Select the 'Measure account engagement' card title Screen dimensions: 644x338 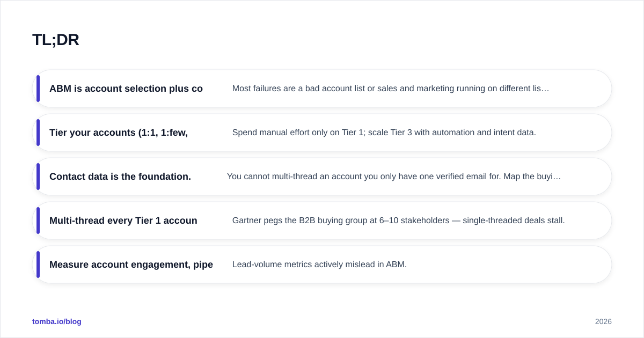click(x=131, y=264)
